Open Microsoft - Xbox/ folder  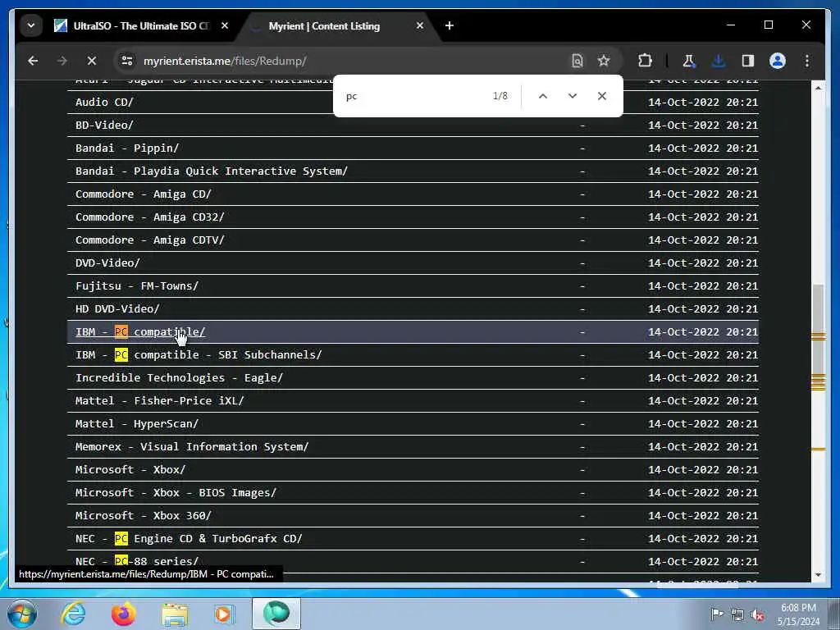point(130,470)
